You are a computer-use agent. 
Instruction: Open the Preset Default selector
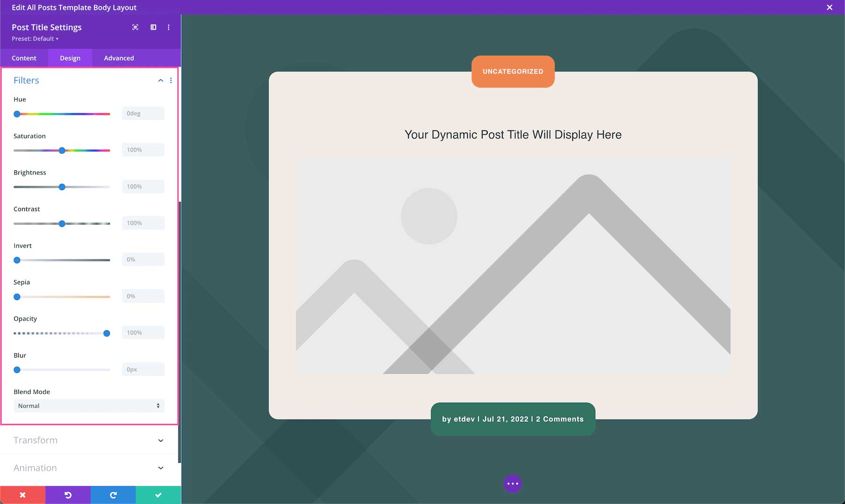click(x=35, y=38)
